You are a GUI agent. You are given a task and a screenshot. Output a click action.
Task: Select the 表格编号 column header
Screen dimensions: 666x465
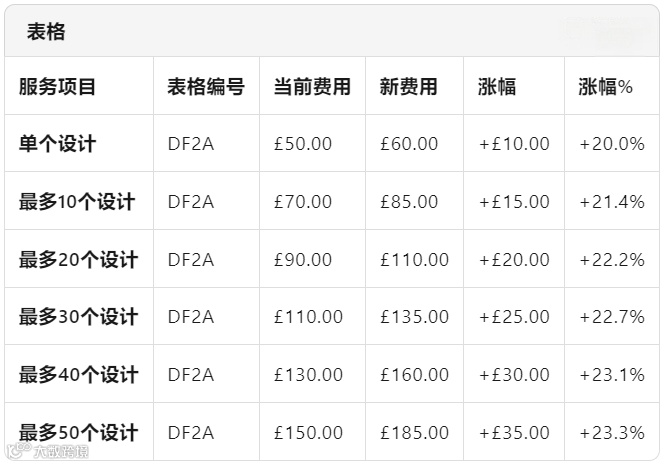(205, 87)
